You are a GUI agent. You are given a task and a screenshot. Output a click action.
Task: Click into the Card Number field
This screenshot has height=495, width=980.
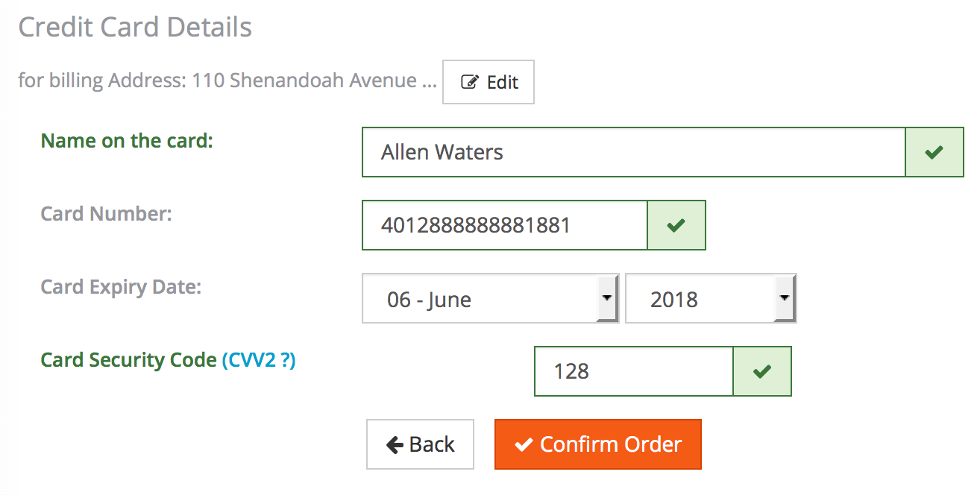coord(505,225)
